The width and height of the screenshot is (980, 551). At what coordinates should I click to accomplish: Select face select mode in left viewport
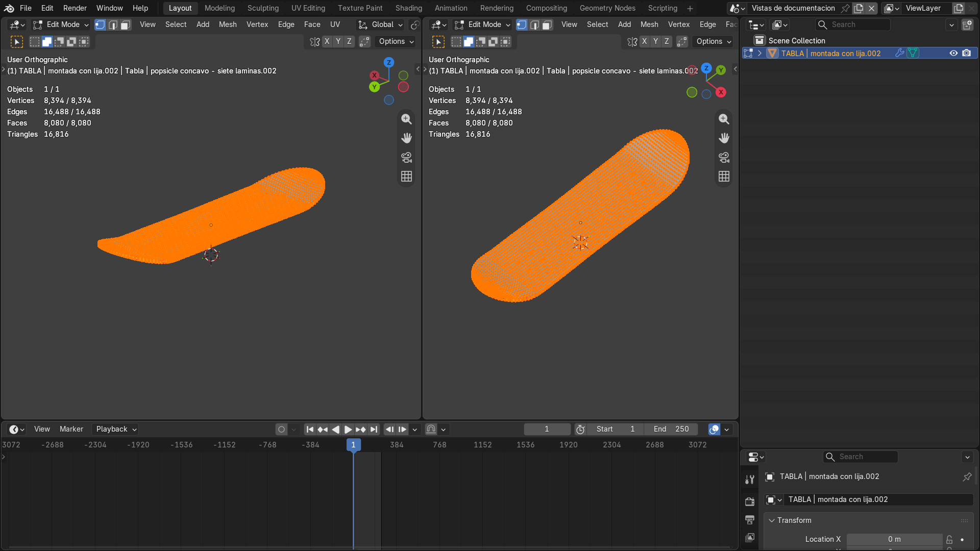[125, 24]
